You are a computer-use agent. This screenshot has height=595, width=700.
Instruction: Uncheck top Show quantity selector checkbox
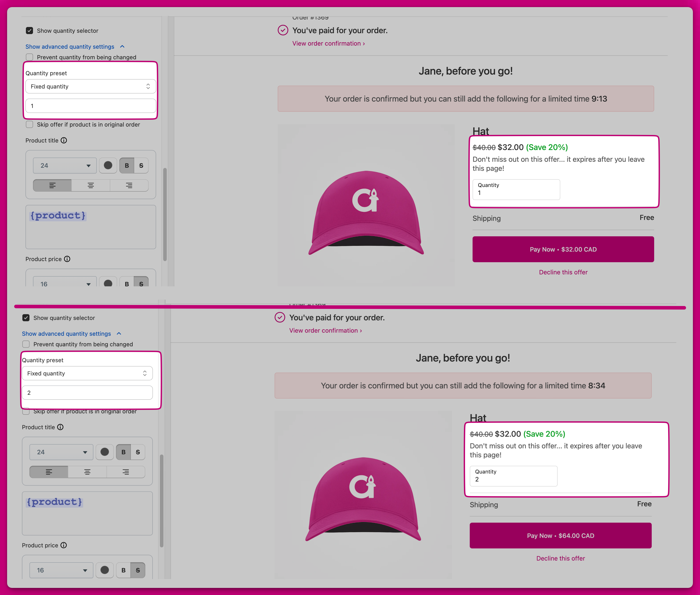coord(29,31)
